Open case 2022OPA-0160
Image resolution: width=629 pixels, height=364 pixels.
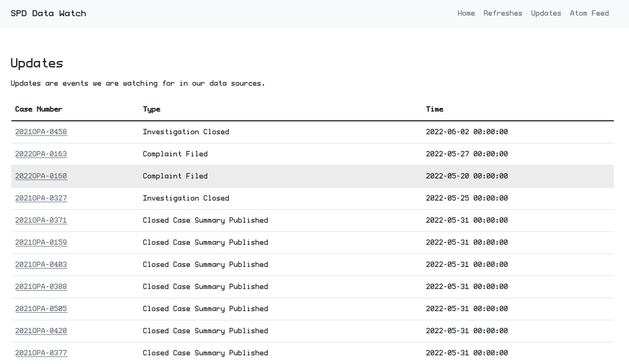coord(41,176)
